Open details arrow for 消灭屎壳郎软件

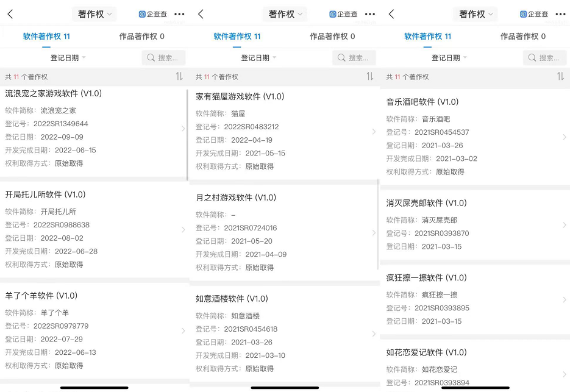click(x=564, y=225)
